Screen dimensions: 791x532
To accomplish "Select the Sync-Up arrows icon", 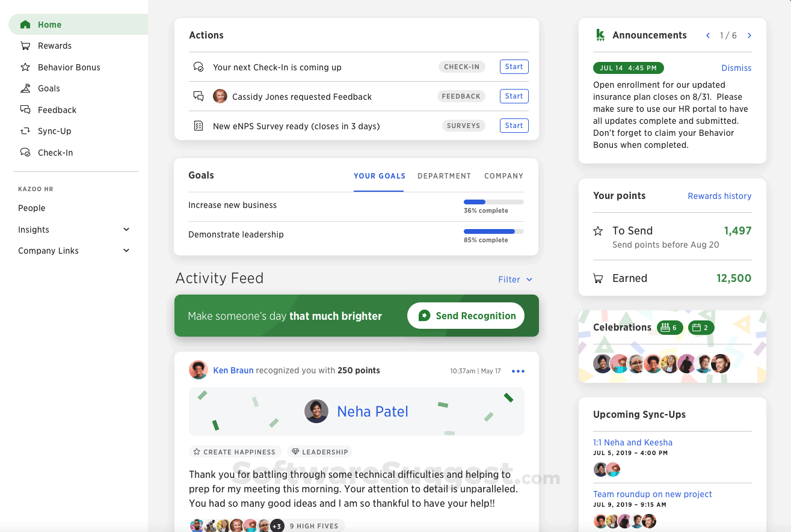I will (x=25, y=131).
